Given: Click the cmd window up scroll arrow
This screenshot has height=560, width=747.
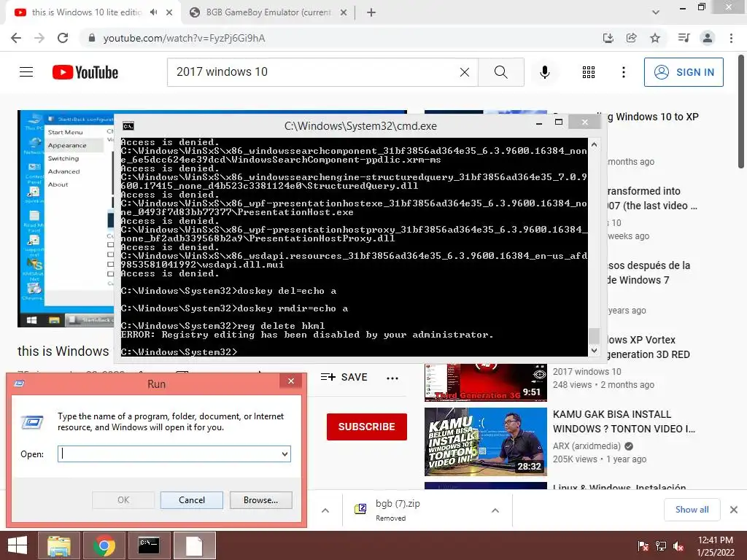Looking at the screenshot, I should 594,144.
